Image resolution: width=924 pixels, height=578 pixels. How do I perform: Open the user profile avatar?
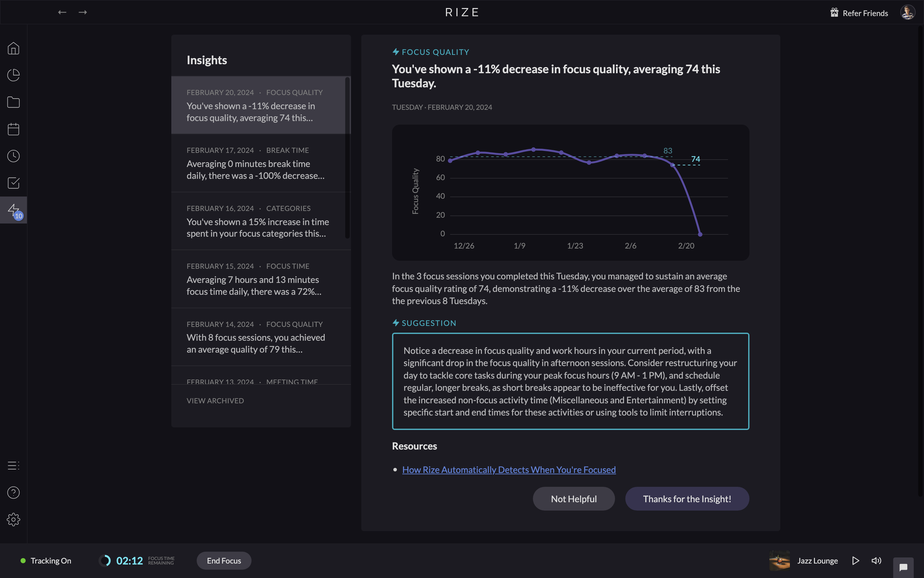(908, 12)
